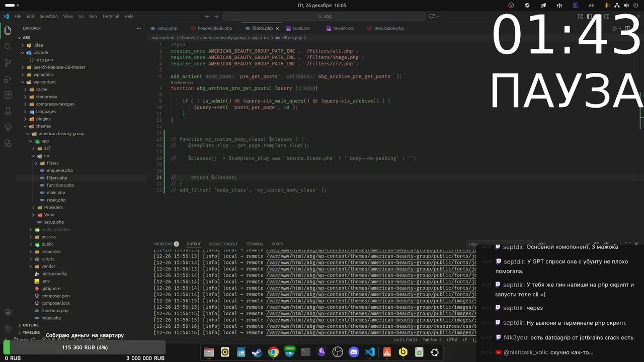Viewport: 644px width, 362px height.
Task: Switch to the desc.blade.php tab
Action: coord(389,28)
